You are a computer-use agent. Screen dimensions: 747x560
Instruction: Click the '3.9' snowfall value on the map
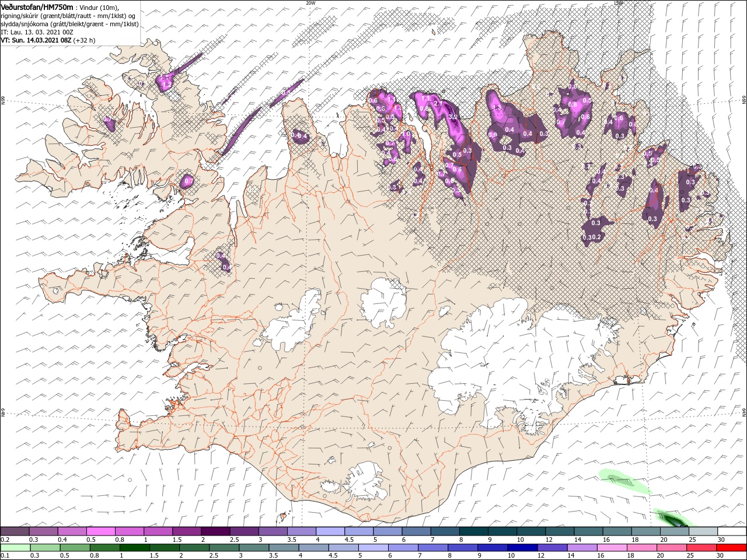452,117
